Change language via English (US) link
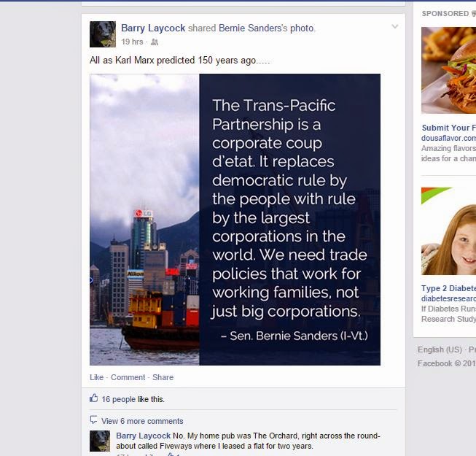The width and height of the screenshot is (476, 456). (440, 349)
